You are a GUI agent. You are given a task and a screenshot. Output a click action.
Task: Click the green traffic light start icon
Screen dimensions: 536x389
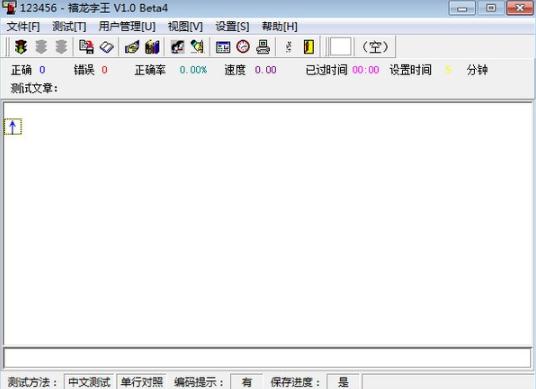pos(21,47)
